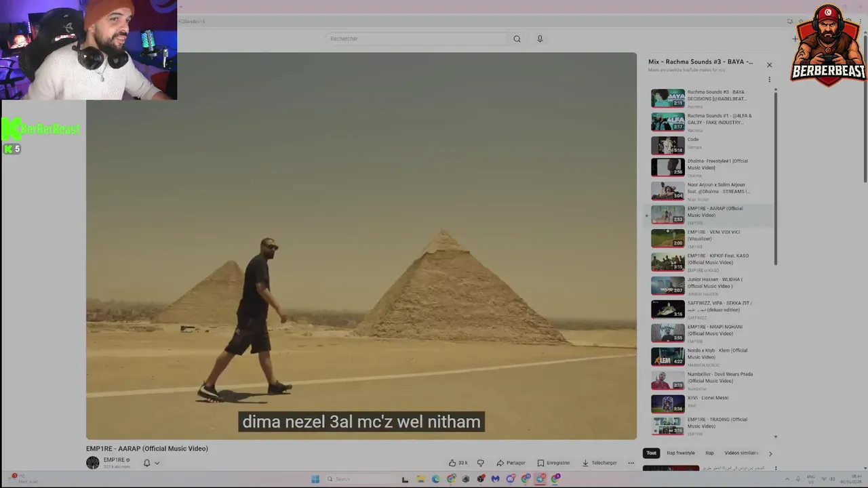The height and width of the screenshot is (488, 868).
Task: Open EMP1RE channel name link
Action: coord(114,460)
